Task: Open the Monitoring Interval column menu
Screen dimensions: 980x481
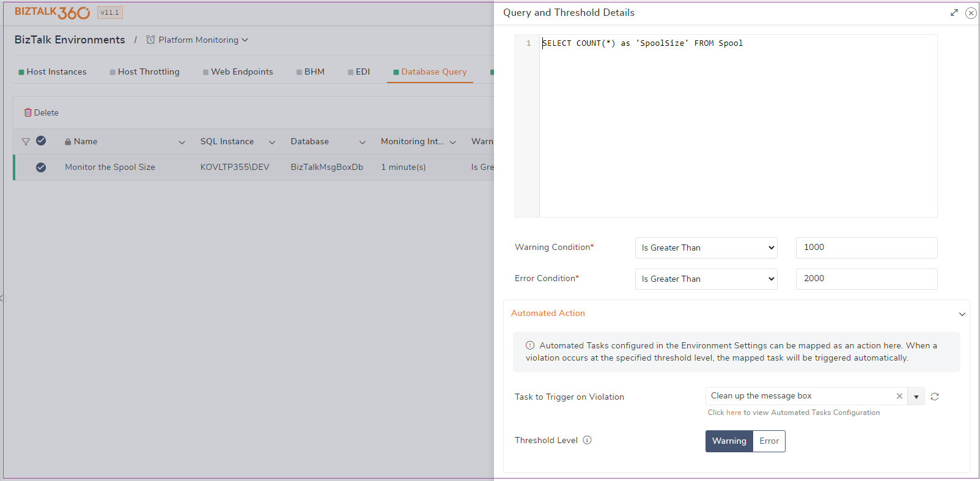Action: (453, 142)
